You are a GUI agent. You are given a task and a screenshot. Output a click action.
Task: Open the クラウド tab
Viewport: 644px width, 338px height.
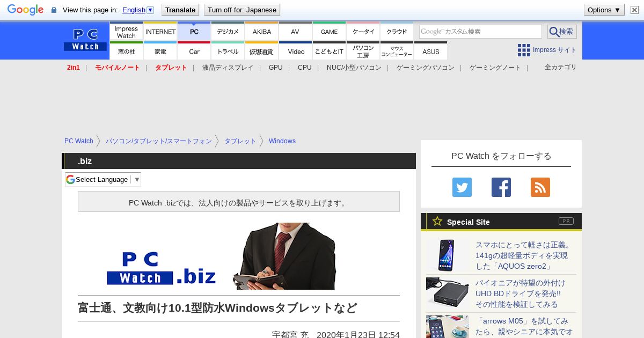[397, 31]
